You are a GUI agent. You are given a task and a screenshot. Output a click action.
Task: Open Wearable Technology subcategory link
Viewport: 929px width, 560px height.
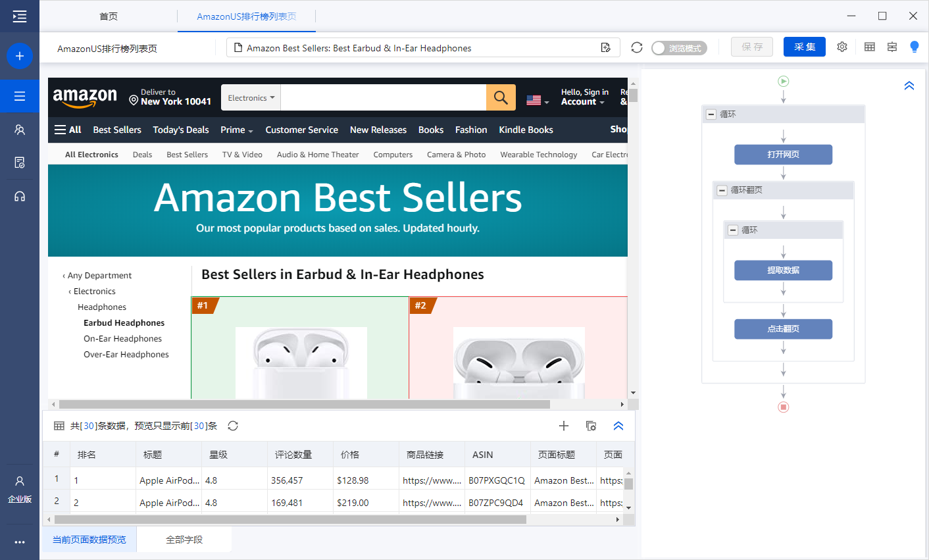pos(539,155)
